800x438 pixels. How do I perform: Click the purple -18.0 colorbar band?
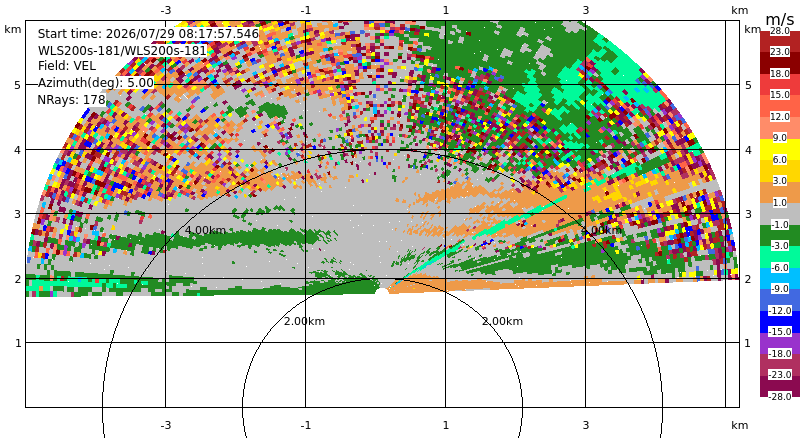[780, 343]
